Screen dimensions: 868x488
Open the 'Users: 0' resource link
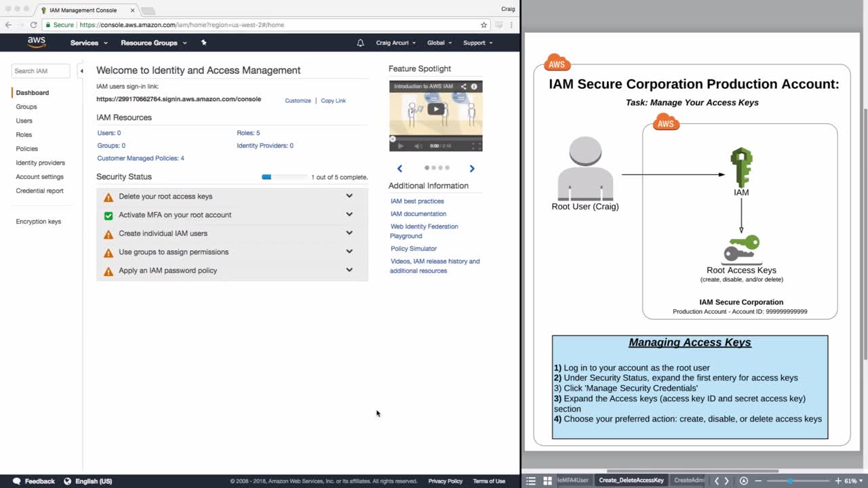tap(109, 133)
